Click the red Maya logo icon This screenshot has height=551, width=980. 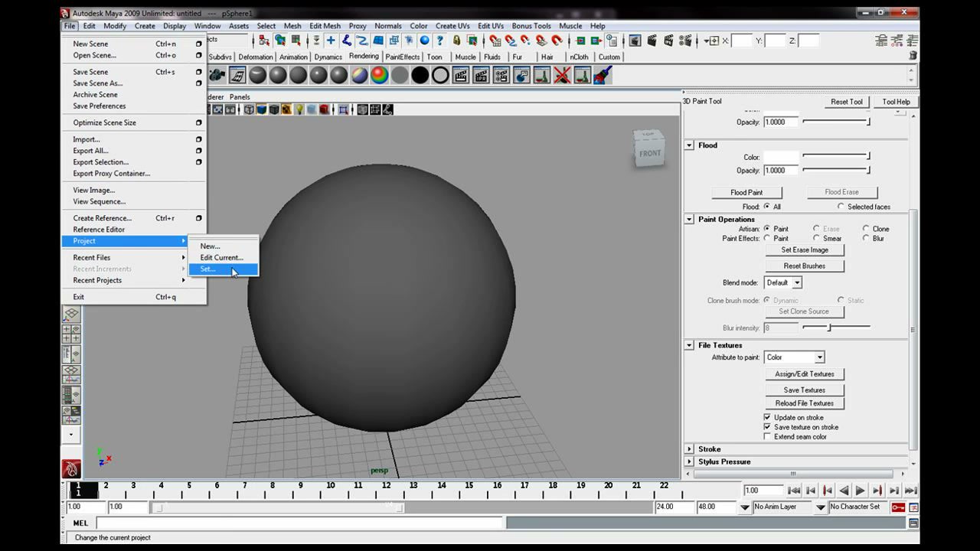70,468
